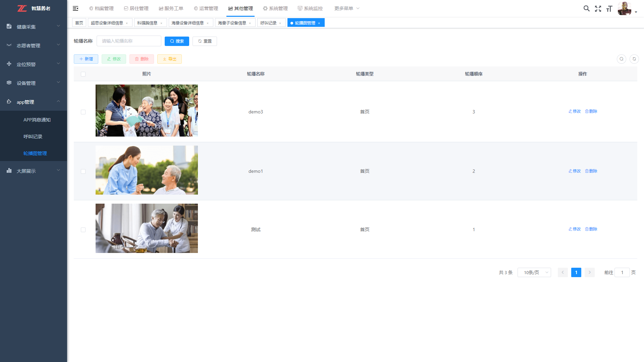Expand the 更多菜单 dropdown

[x=346, y=8]
